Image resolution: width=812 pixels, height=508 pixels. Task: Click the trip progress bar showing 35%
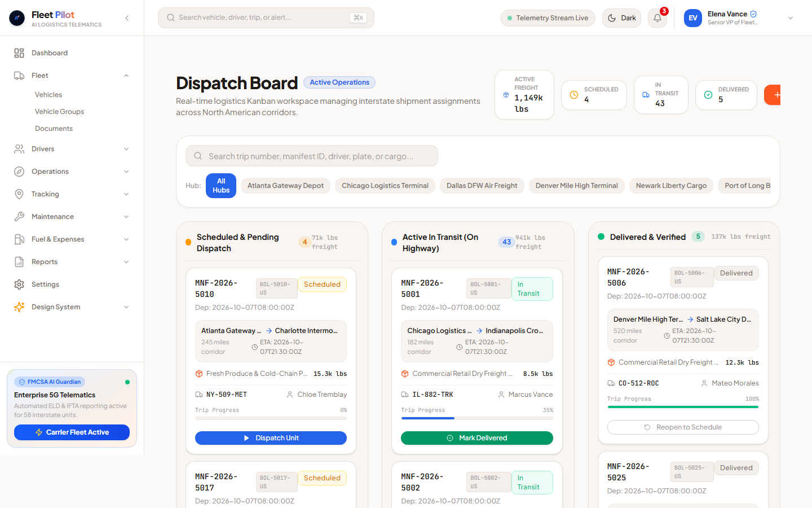coord(477,418)
